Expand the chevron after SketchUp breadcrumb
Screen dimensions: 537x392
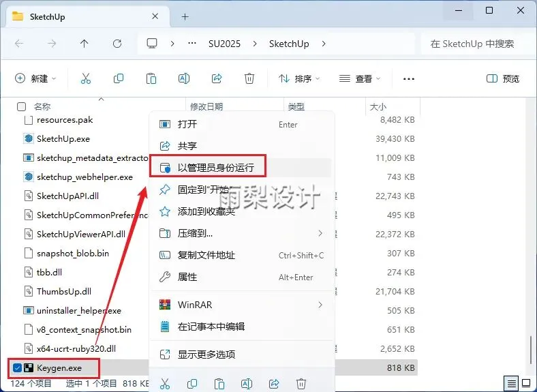324,44
